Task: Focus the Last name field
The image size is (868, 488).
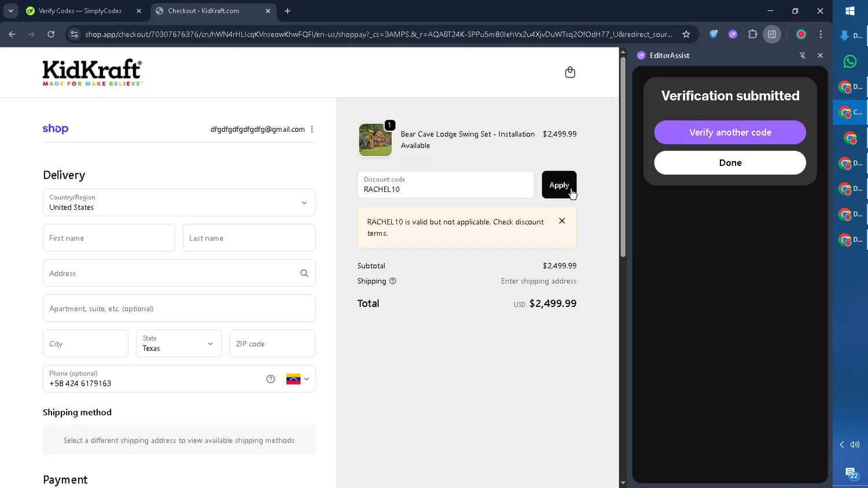Action: [249, 238]
